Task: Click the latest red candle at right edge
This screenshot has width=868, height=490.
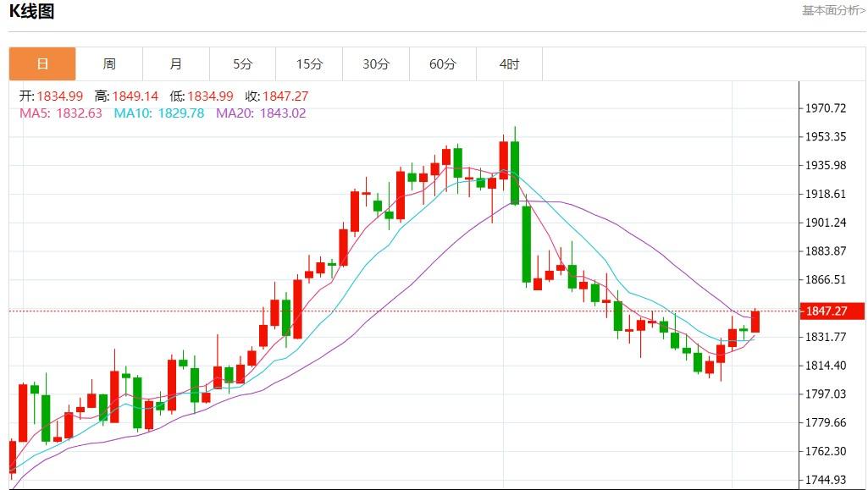Action: tap(755, 322)
